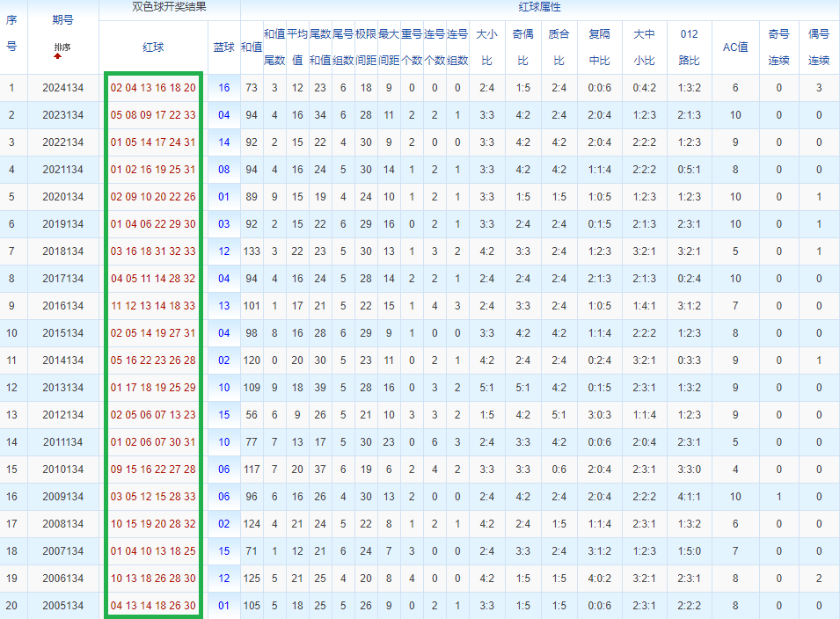Click the AC值 column header
Screen dimensions: 840x619
735,47
